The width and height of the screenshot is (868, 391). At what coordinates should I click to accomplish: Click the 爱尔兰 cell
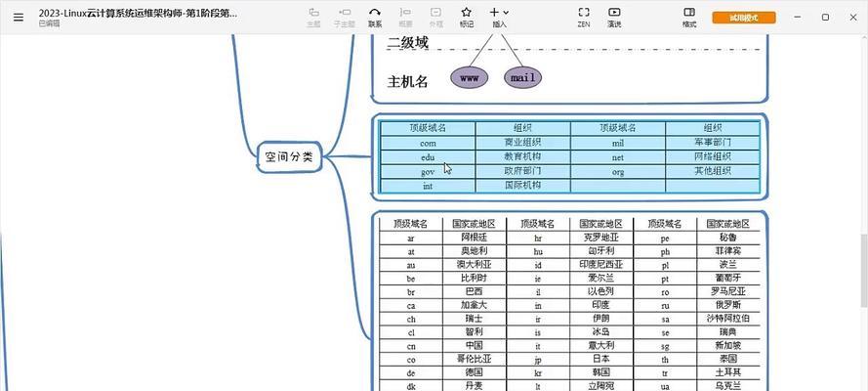[600, 278]
